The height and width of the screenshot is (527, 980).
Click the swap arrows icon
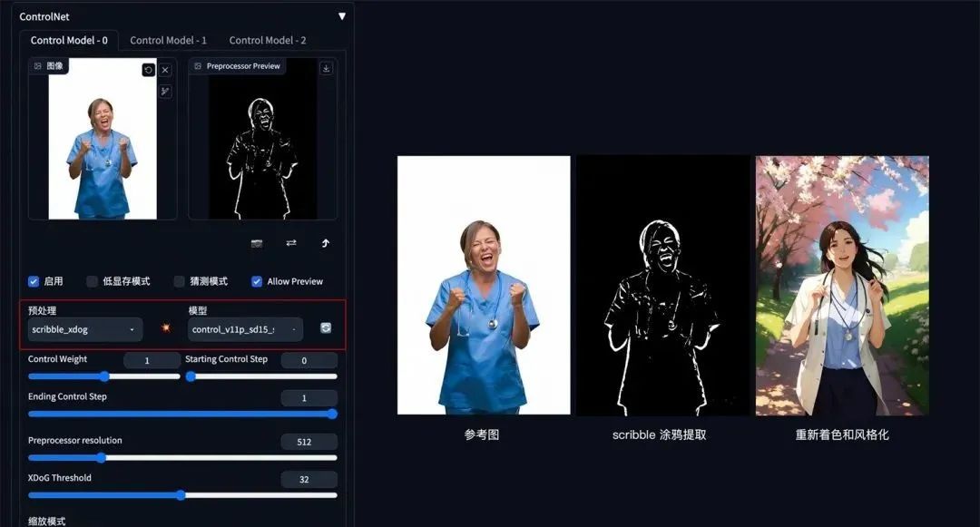291,243
